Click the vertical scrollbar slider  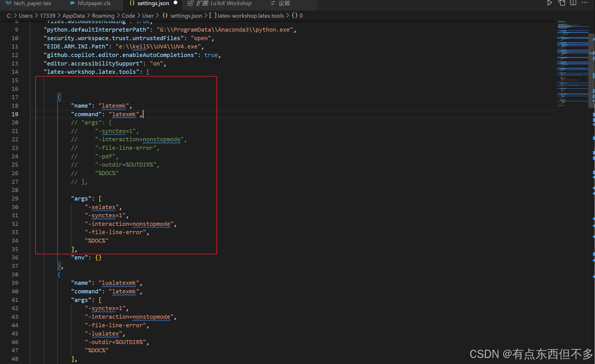point(591,71)
